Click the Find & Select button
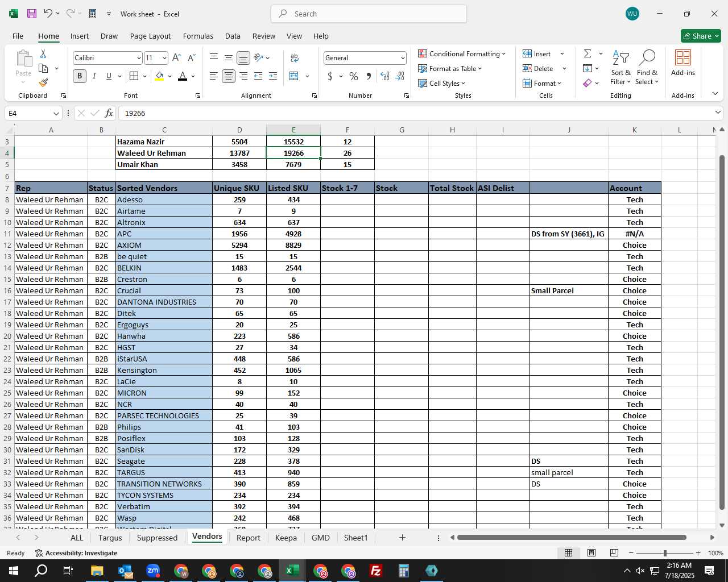The height and width of the screenshot is (582, 728). pos(647,68)
